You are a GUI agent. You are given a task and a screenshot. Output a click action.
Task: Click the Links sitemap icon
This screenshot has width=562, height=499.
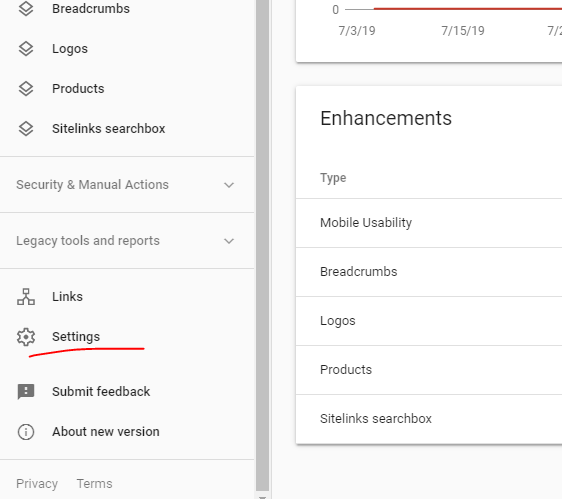click(x=26, y=297)
